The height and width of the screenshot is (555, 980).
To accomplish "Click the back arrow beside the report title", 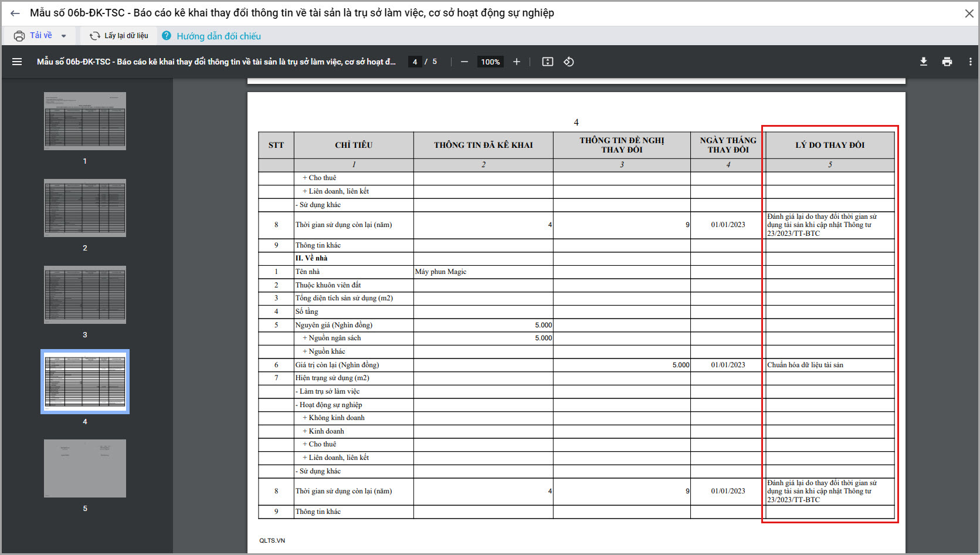I will pyautogui.click(x=15, y=13).
